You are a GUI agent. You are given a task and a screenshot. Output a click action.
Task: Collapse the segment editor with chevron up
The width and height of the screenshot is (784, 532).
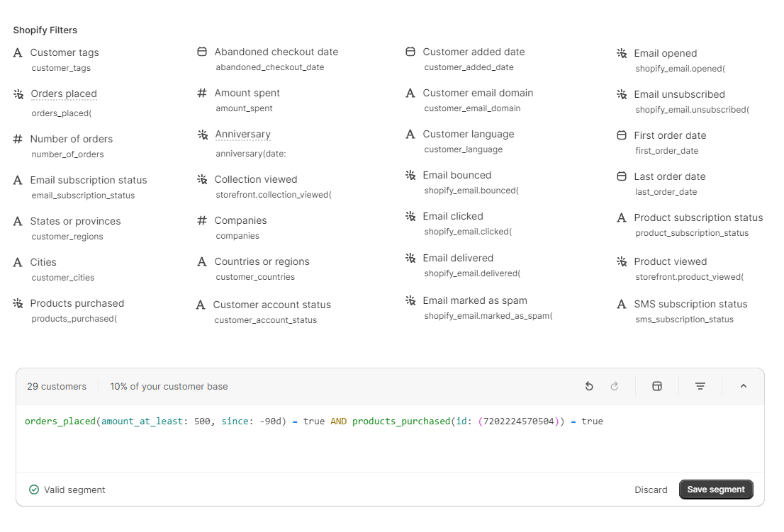tap(744, 386)
